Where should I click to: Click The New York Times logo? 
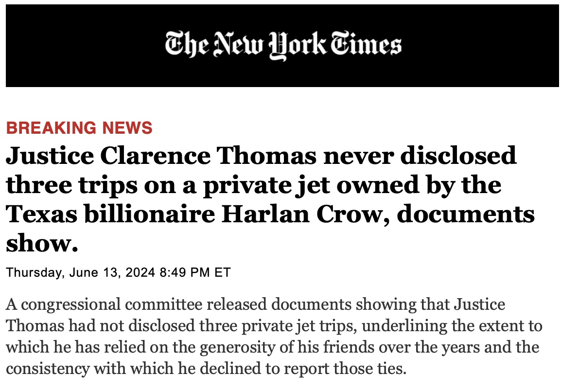pyautogui.click(x=283, y=46)
